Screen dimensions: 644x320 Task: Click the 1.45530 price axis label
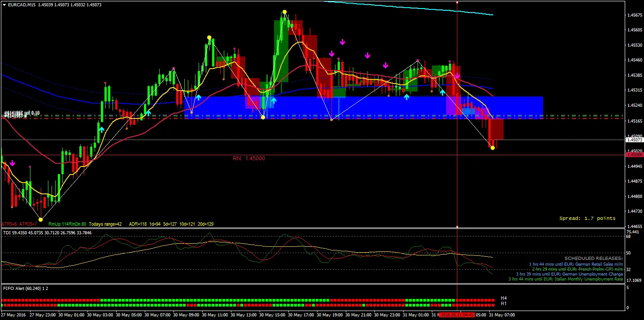635,45
